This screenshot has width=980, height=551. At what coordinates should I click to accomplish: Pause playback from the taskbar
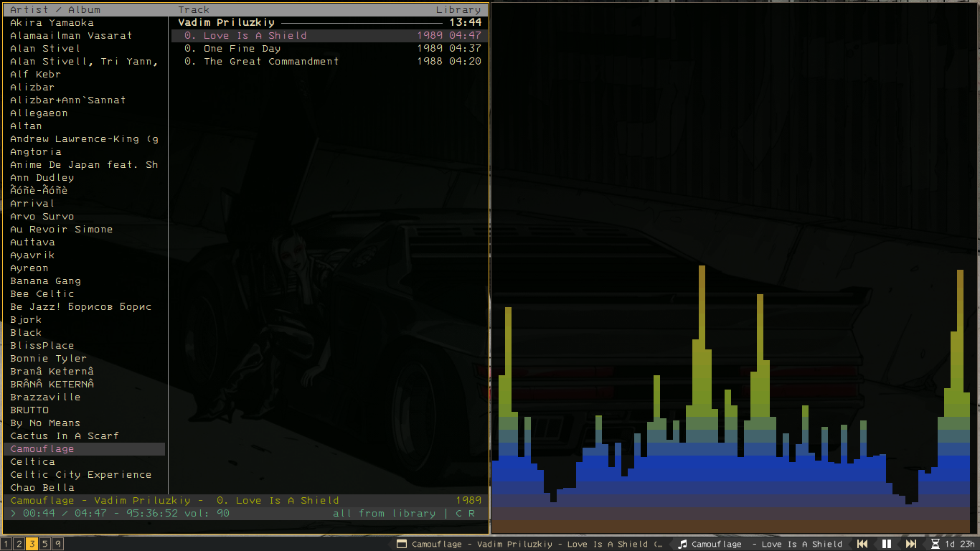click(x=887, y=544)
